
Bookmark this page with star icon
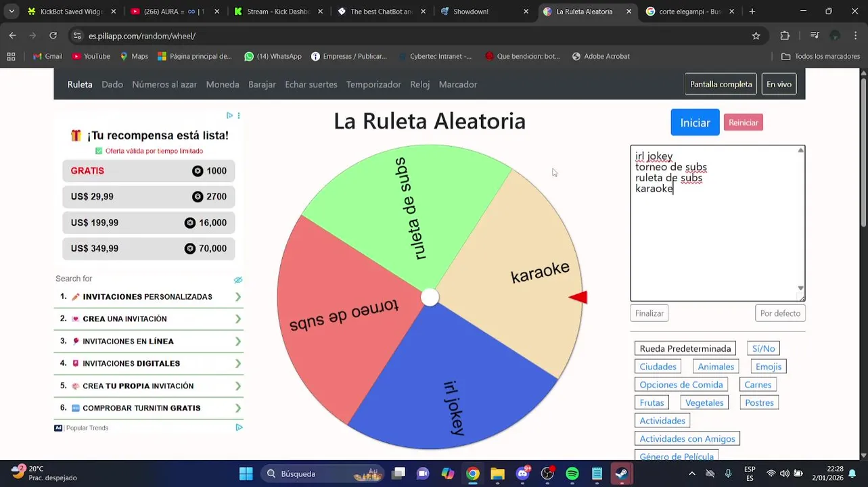(756, 36)
